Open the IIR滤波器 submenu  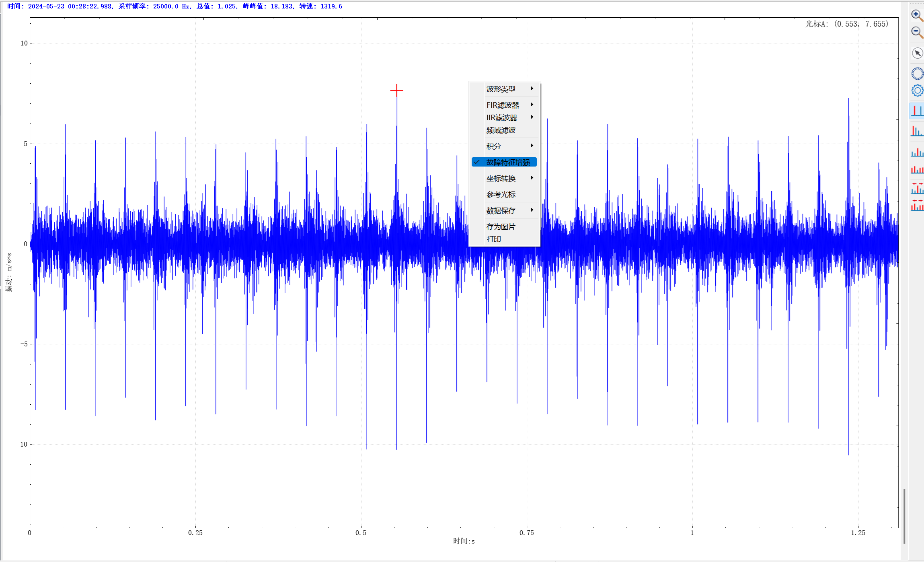[x=504, y=117]
